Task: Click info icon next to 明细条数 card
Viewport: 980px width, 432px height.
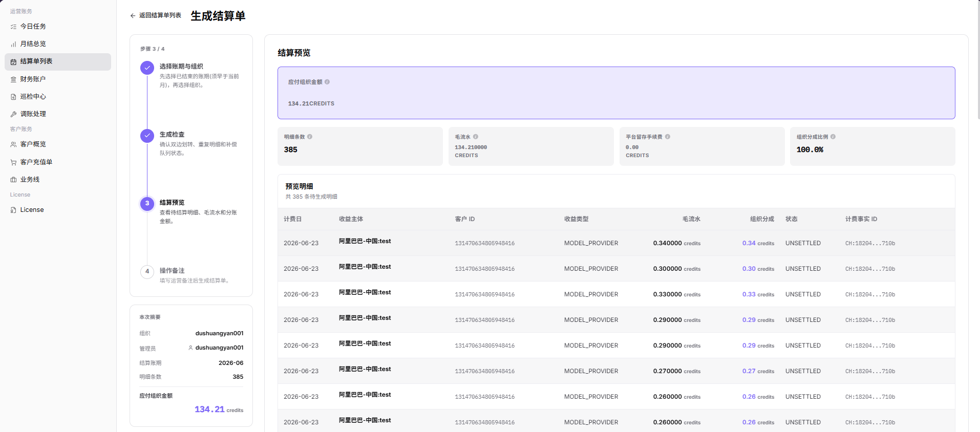Action: [310, 137]
